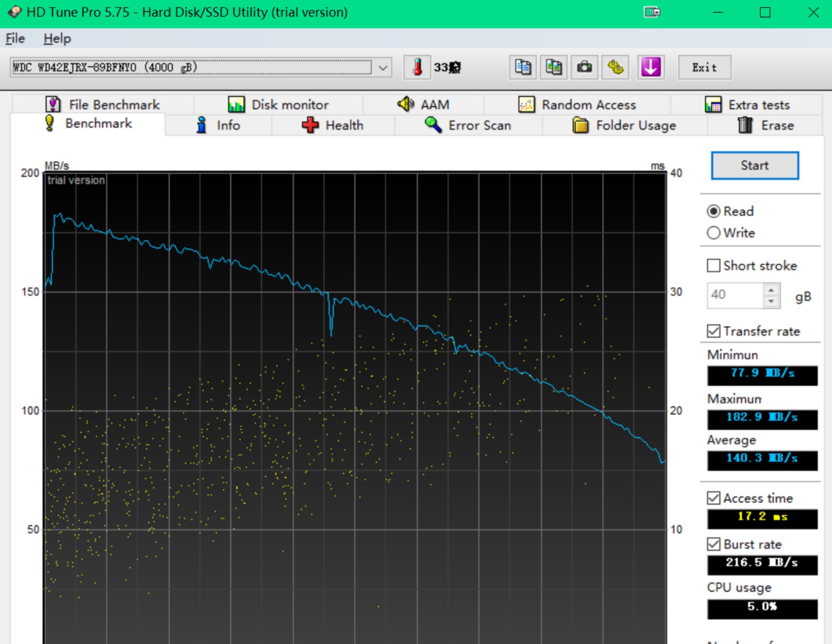Minimize the HD Tune Pro window
Image resolution: width=832 pixels, height=644 pixels.
click(718, 12)
